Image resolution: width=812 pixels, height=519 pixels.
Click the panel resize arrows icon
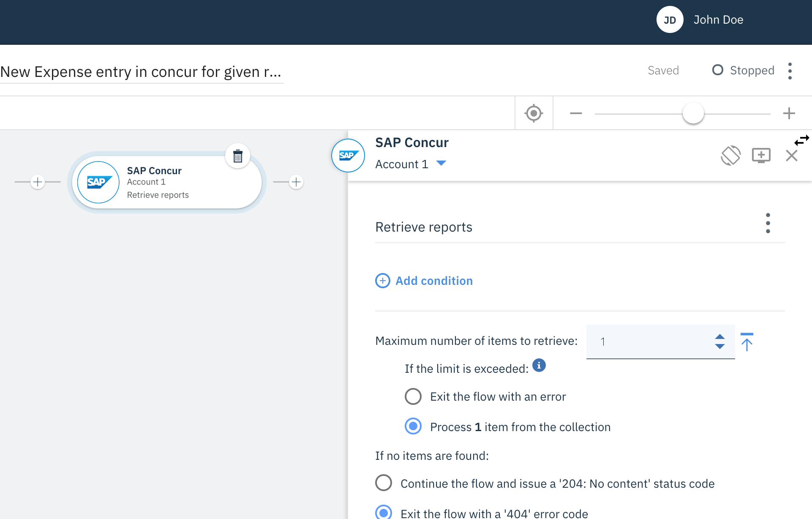pyautogui.click(x=801, y=140)
